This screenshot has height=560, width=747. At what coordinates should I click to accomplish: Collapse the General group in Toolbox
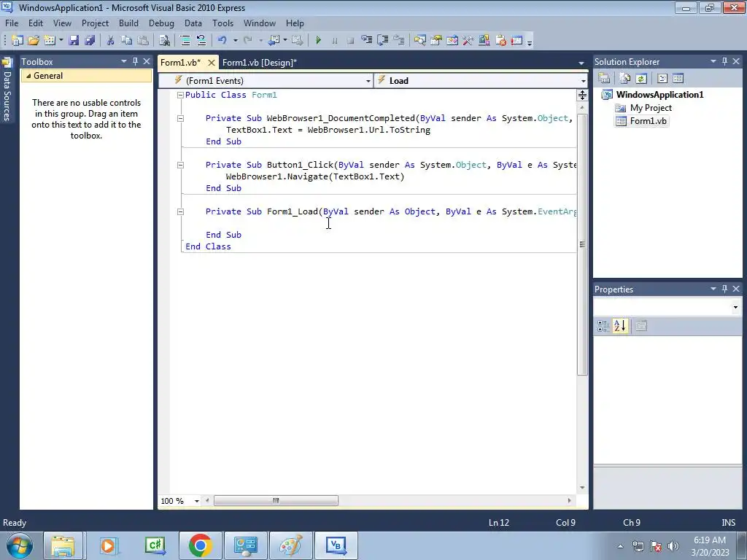[28, 76]
